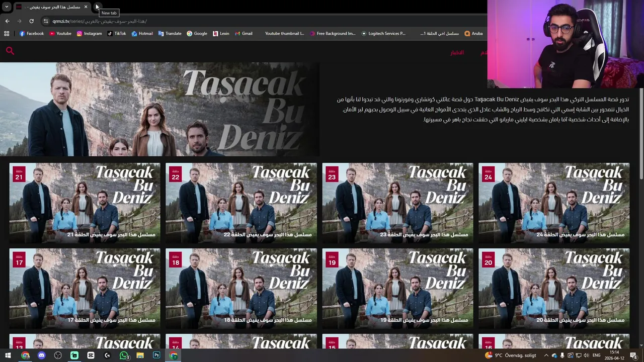The width and height of the screenshot is (644, 362).
Task: Open the clock showing 15:14
Action: pyautogui.click(x=614, y=355)
